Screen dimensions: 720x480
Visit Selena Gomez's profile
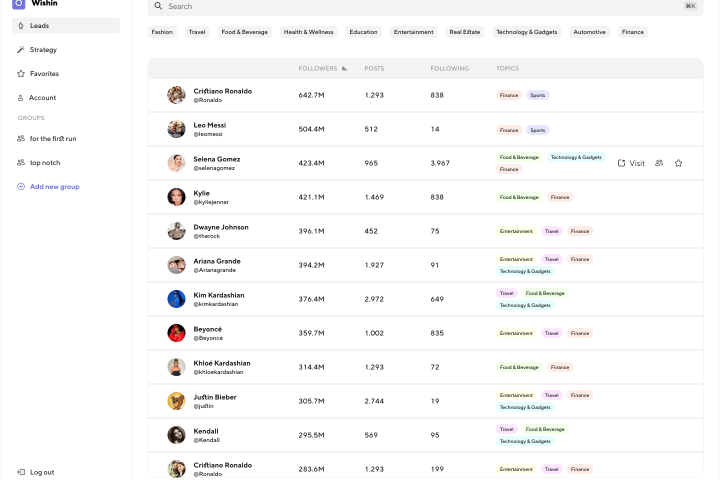[631, 163]
